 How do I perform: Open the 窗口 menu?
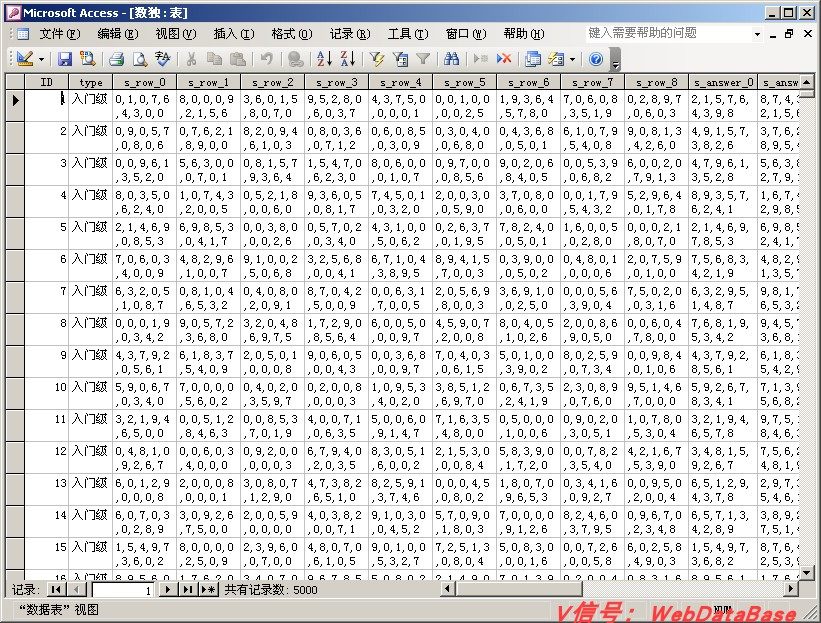(x=466, y=34)
